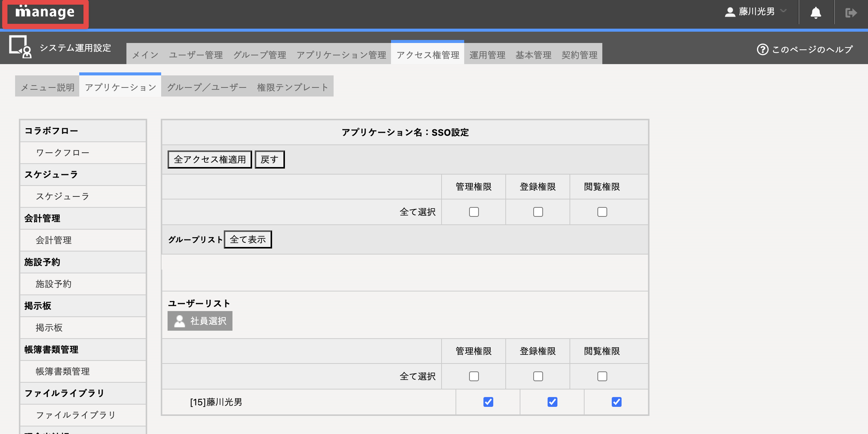Check user list 全て選択 管理権限 checkbox
The image size is (868, 434).
474,376
